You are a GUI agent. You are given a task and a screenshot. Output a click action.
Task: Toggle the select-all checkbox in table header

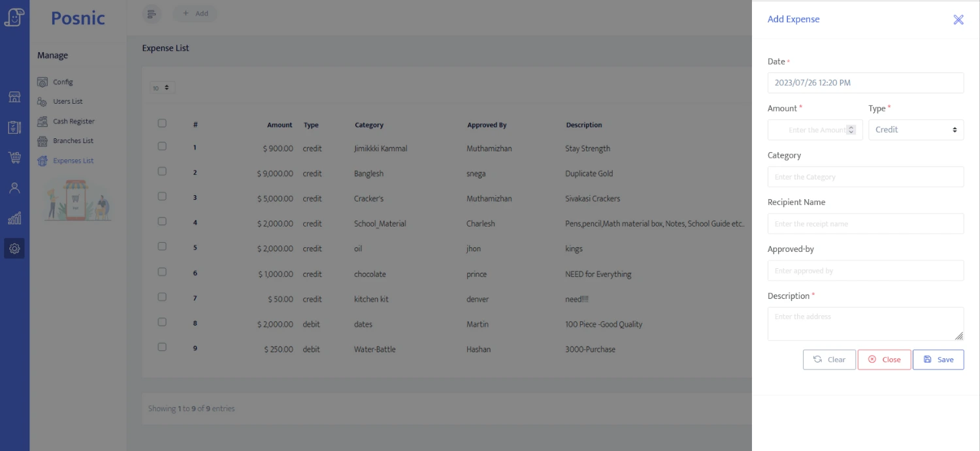point(162,123)
